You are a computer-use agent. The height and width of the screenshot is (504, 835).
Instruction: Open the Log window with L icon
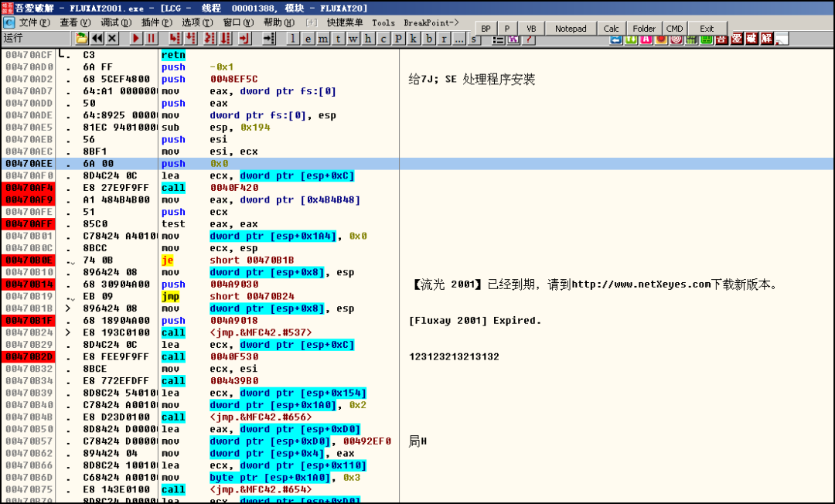tap(293, 39)
